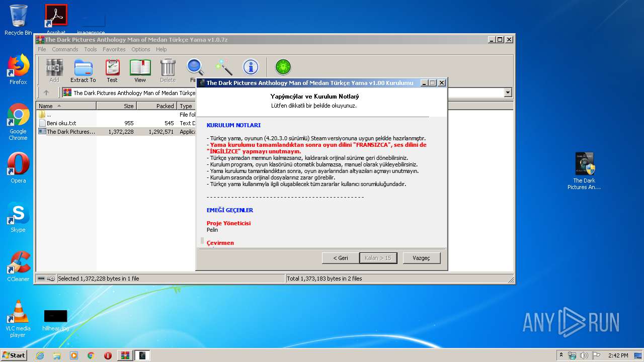Go up one folder level arrow
This screenshot has width=644, height=362.
tap(46, 93)
